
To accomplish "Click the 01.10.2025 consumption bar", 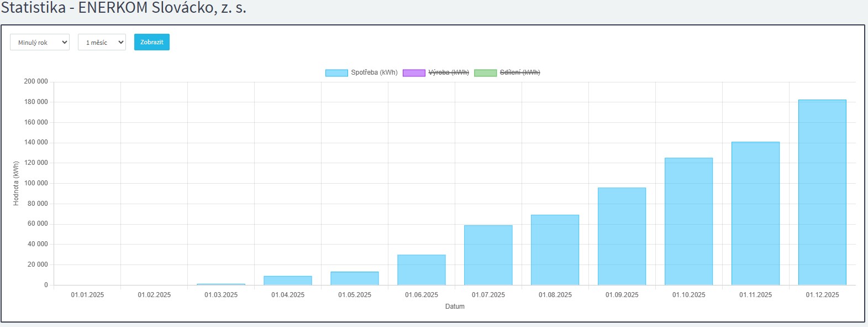I will tap(688, 221).
